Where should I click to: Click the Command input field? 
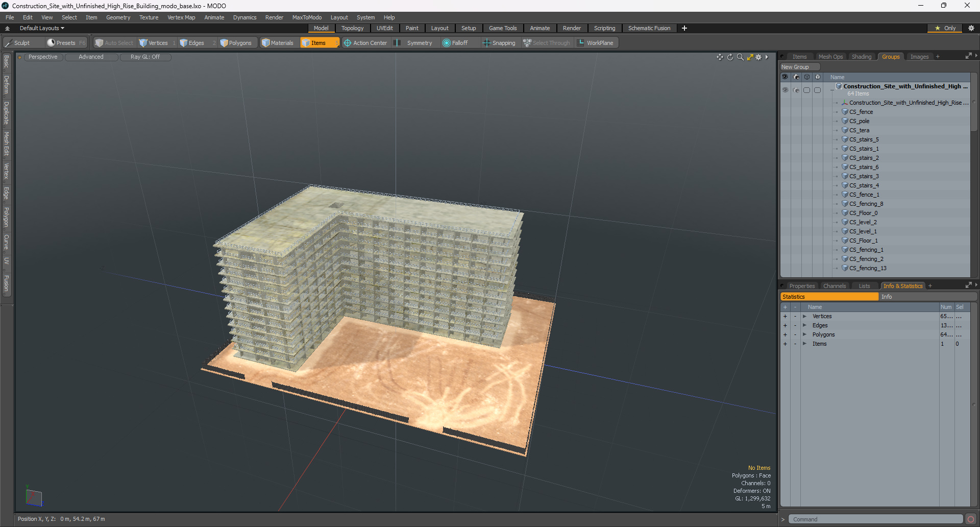(876, 519)
